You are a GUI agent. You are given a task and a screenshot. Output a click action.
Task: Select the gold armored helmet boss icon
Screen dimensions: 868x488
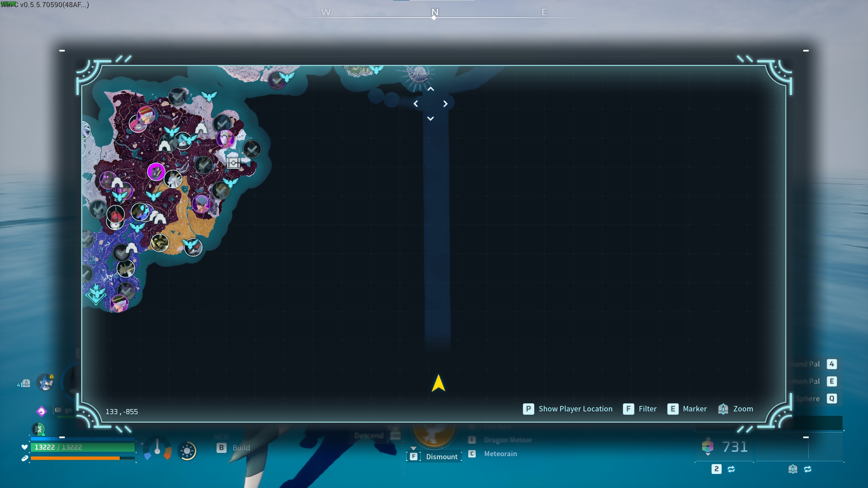point(159,243)
